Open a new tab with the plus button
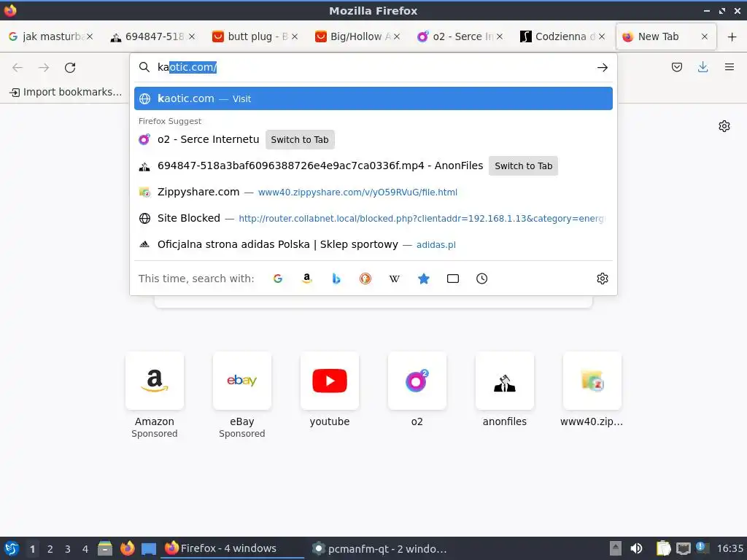The width and height of the screenshot is (747, 560). (732, 36)
